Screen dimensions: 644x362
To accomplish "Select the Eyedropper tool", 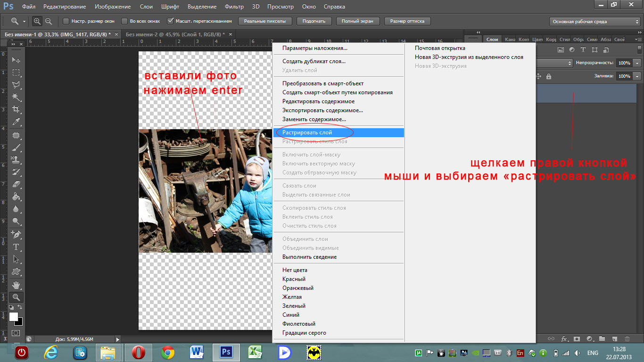I will 16,122.
